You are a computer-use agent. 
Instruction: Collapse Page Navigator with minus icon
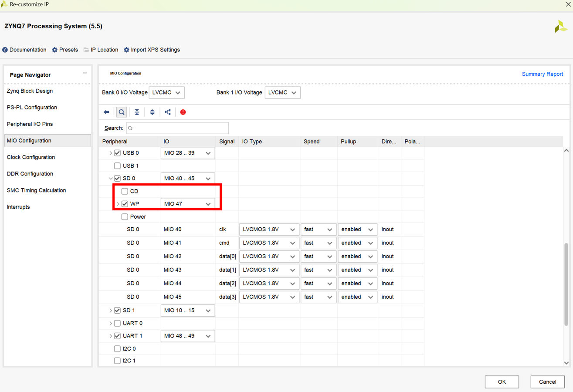tap(85, 73)
